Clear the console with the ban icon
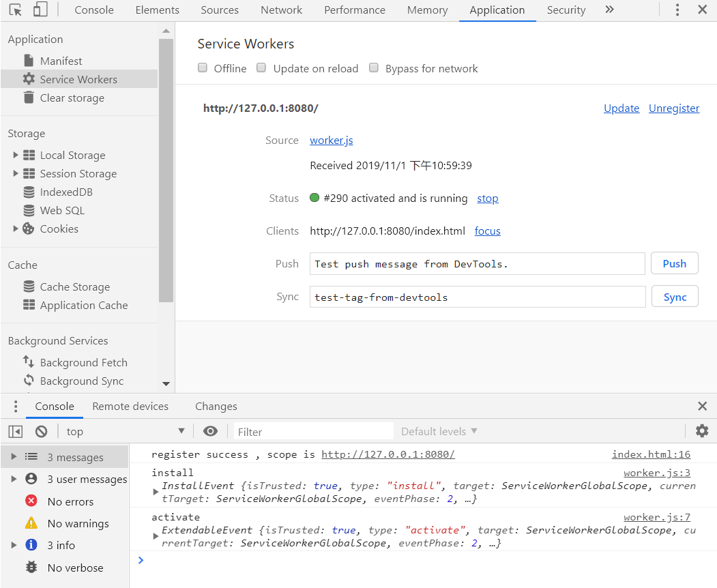The height and width of the screenshot is (588, 717). tap(41, 431)
